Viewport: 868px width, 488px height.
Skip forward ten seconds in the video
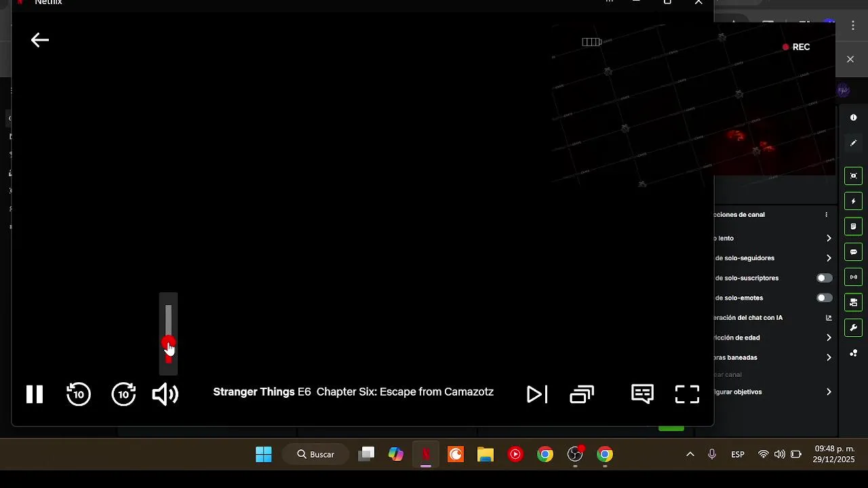123,394
